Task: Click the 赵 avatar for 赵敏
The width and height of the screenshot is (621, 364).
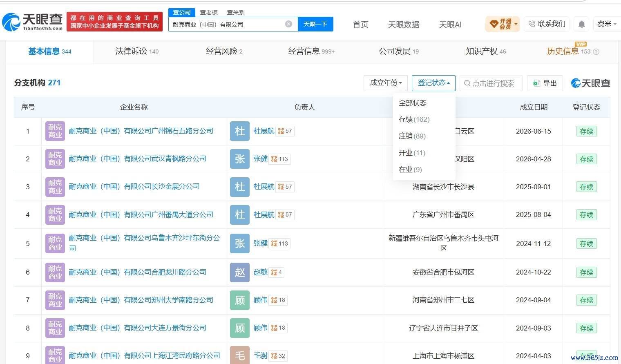Action: 240,272
